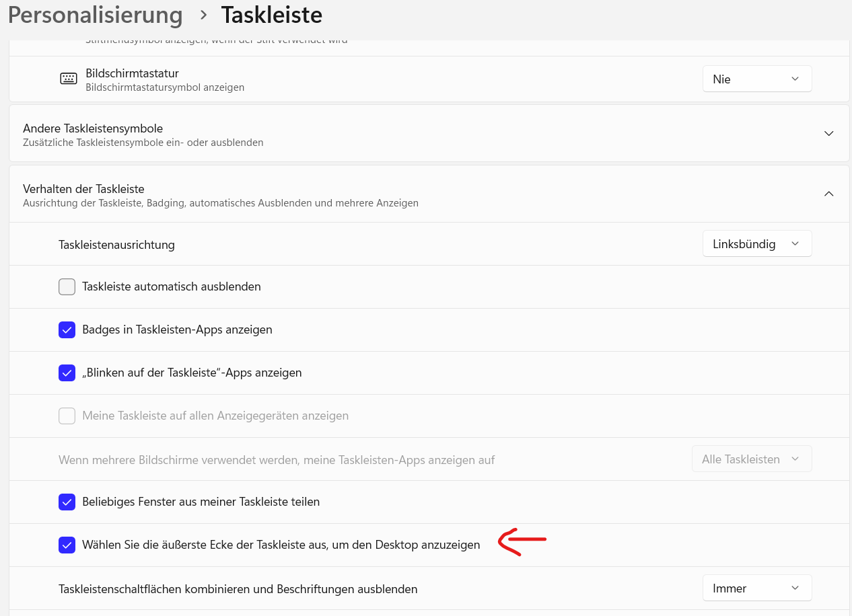This screenshot has width=852, height=616.
Task: Click 'Zusätzliche Taskleistensymbole ein- oder ausblenden' text
Action: tap(143, 143)
